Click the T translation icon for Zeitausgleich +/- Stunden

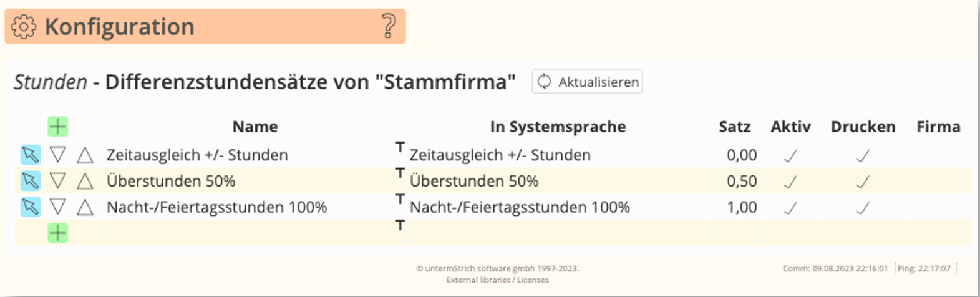[x=400, y=148]
